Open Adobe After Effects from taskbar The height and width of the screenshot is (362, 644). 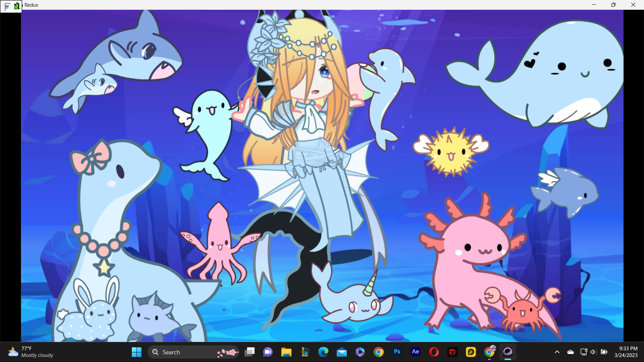coord(415,352)
